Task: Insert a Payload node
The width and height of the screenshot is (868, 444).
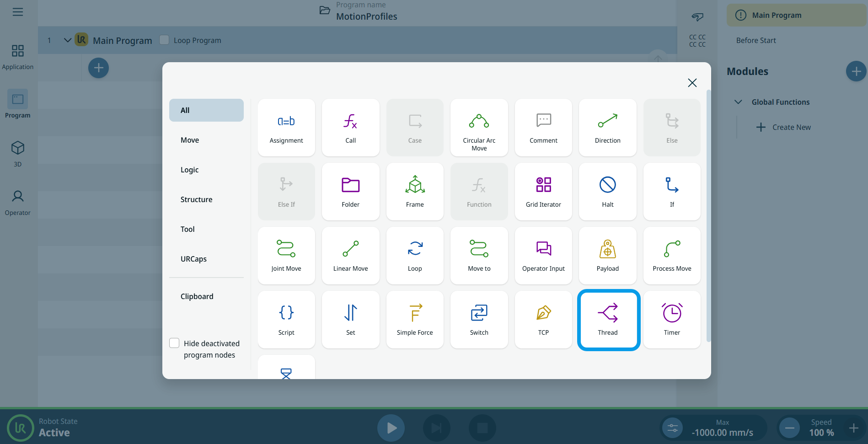Action: (607, 256)
